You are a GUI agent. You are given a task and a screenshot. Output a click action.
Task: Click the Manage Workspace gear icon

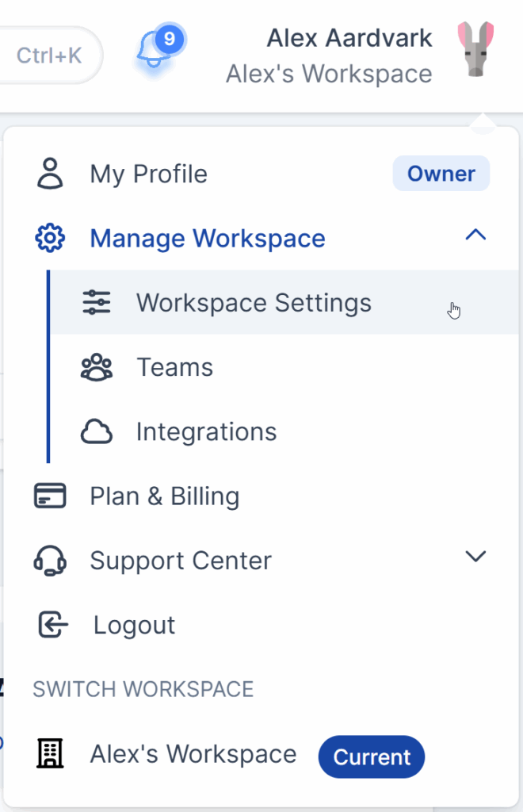50,237
